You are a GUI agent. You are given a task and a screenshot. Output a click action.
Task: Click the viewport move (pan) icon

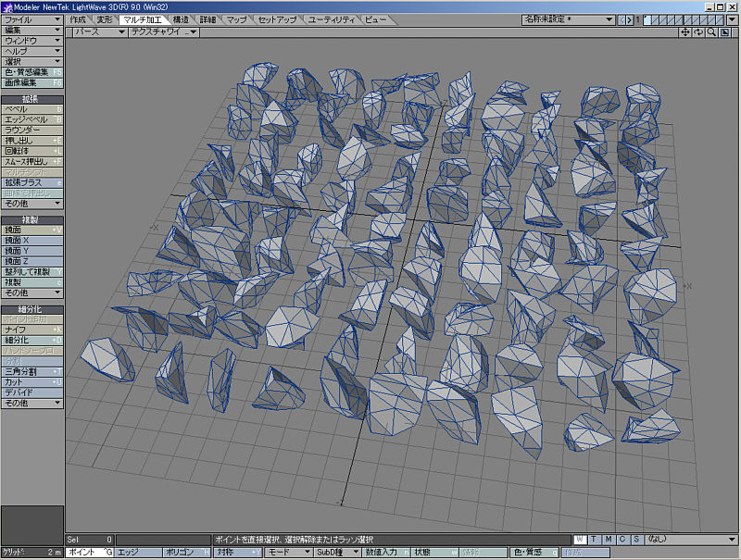686,32
